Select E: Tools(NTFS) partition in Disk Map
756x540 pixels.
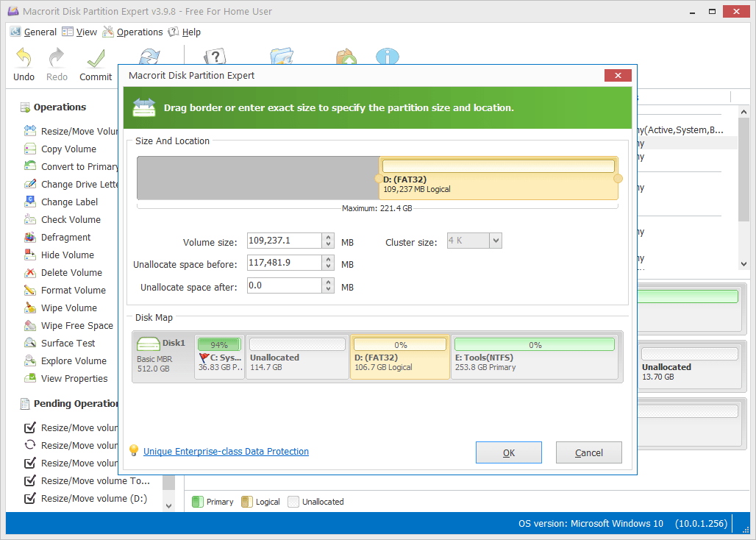tap(534, 357)
